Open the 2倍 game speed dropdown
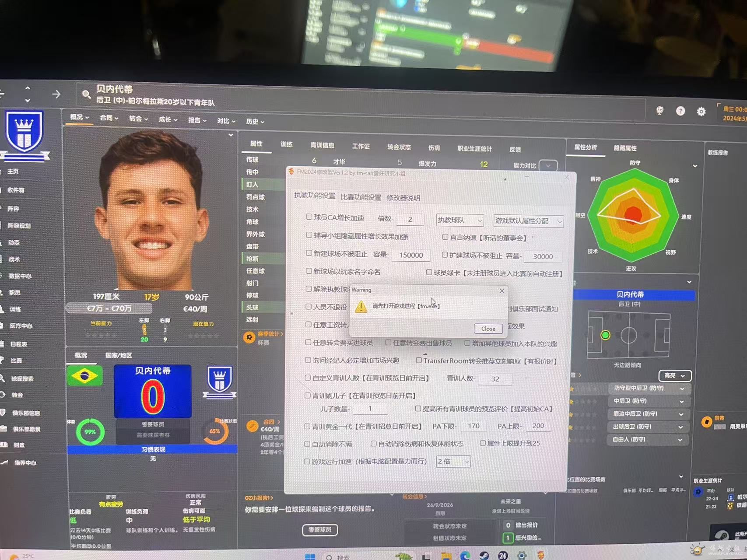747x560 pixels. point(453,462)
